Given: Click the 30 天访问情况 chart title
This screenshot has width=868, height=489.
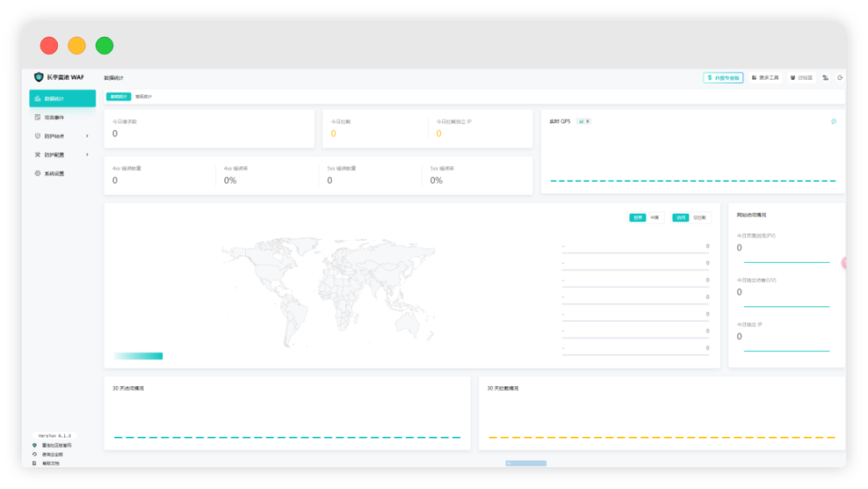Looking at the screenshot, I should pos(128,388).
